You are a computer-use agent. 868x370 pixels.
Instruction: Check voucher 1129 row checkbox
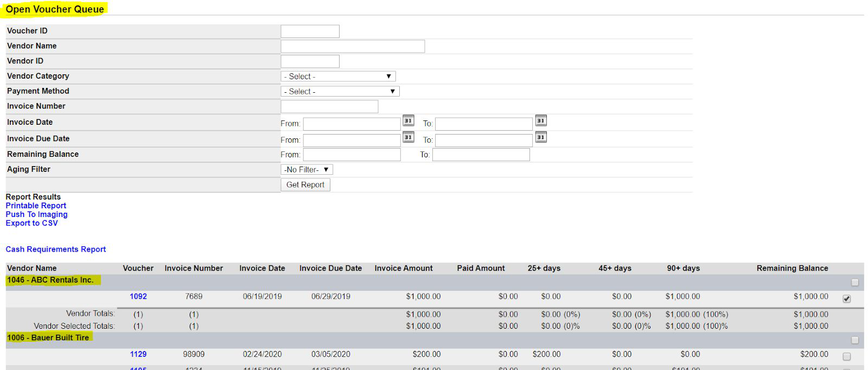click(847, 356)
